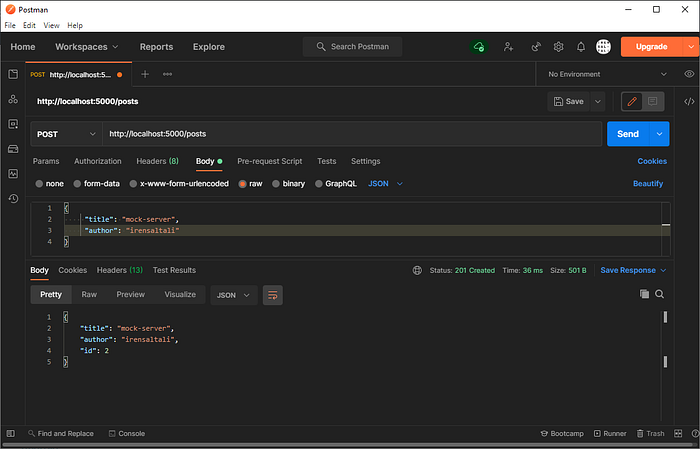The width and height of the screenshot is (700, 449).
Task: Open the request Headers (8) tab
Action: tap(157, 161)
